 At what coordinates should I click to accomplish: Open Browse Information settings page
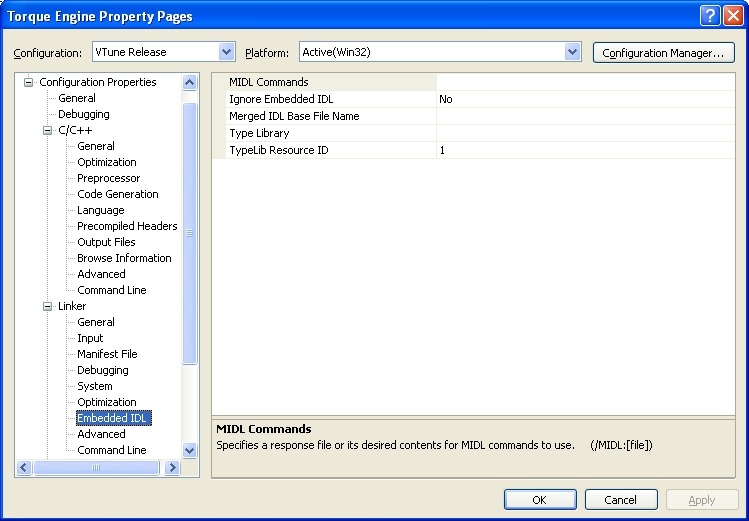pos(124,258)
